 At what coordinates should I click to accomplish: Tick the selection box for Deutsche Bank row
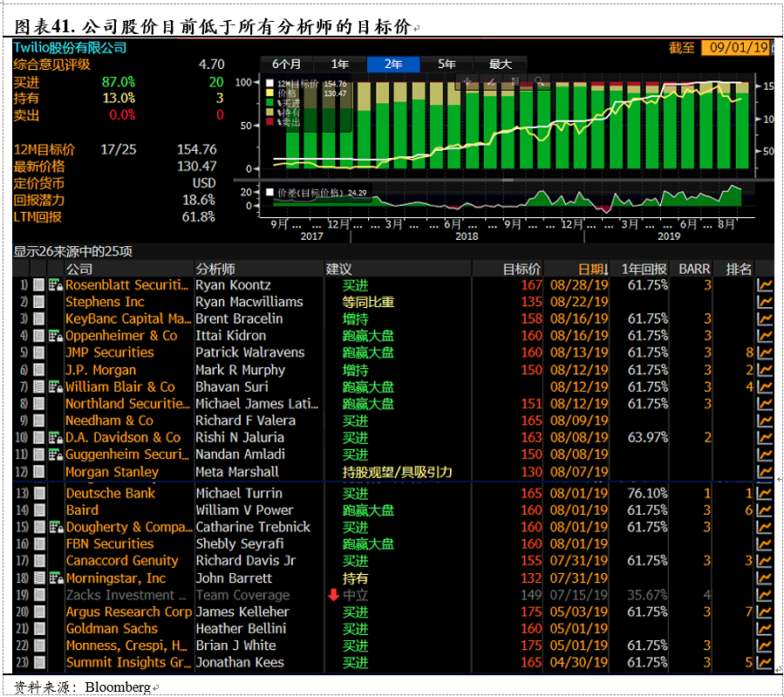tap(38, 494)
